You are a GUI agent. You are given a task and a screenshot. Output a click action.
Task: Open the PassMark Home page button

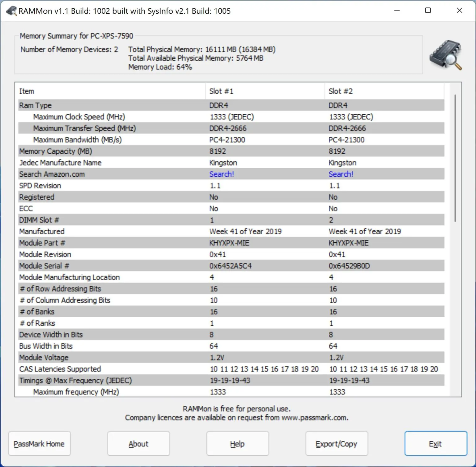pyautogui.click(x=39, y=444)
